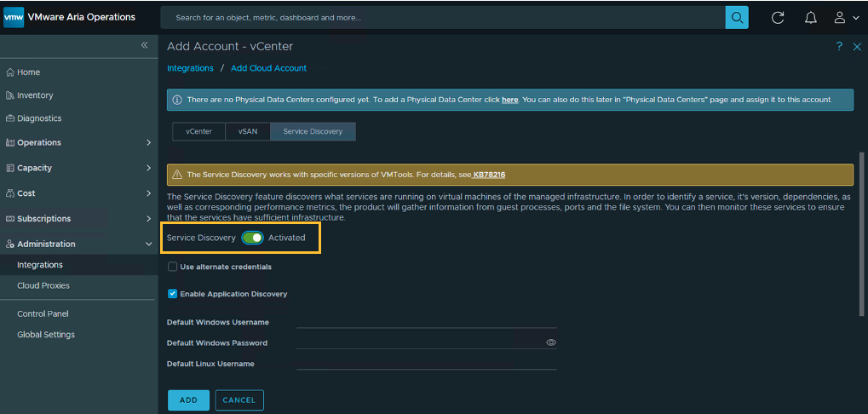868x414 pixels.
Task: Click the search magnifier icon
Action: pyautogui.click(x=736, y=17)
